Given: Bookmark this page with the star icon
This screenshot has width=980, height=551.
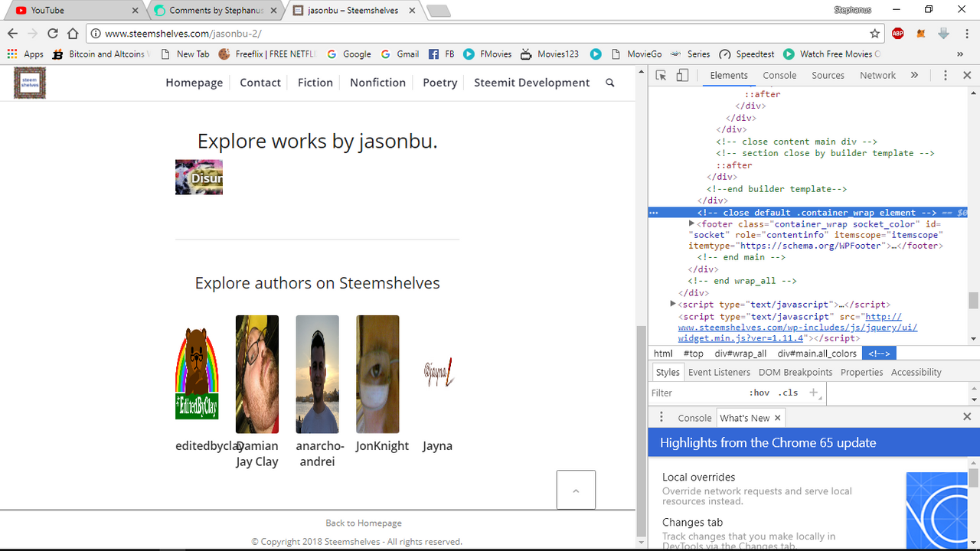Looking at the screenshot, I should [875, 34].
